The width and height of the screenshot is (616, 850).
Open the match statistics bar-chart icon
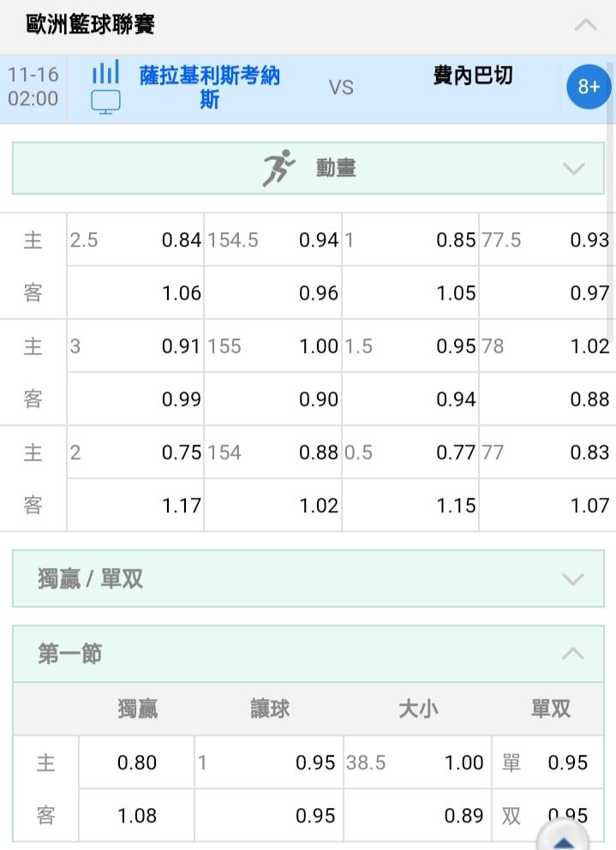(105, 72)
